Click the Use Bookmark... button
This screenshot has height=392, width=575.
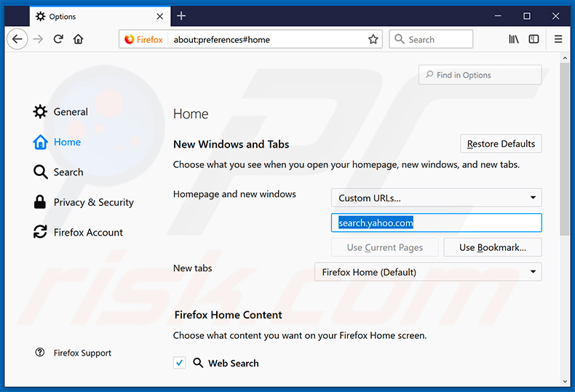pyautogui.click(x=493, y=247)
